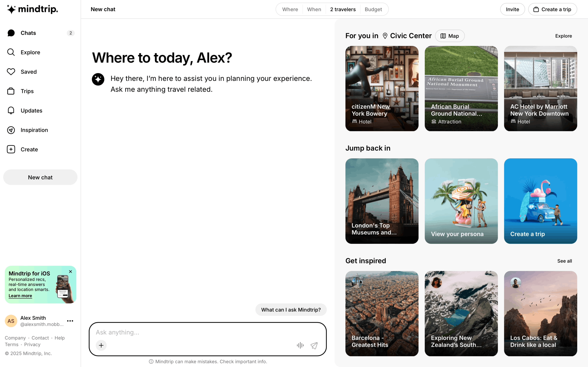Click the plus attachment icon in chat box
This screenshot has height=367, width=588.
(x=101, y=345)
